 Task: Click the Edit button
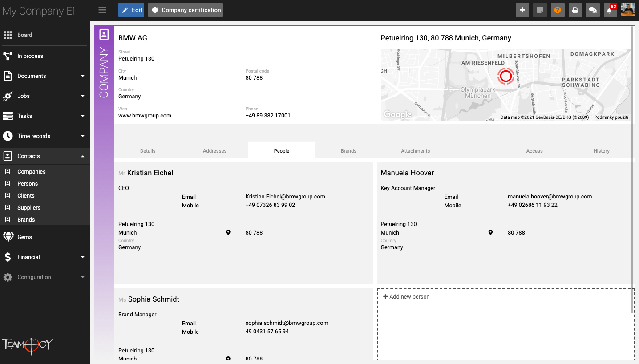[x=131, y=10]
